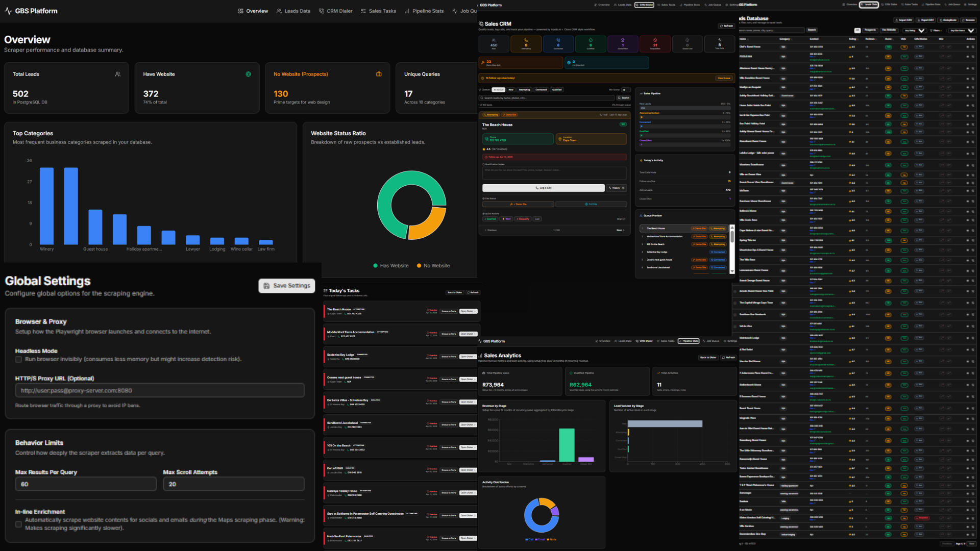
Task: Open Job Queue tab in Sales Analytics nav
Action: [x=712, y=341]
